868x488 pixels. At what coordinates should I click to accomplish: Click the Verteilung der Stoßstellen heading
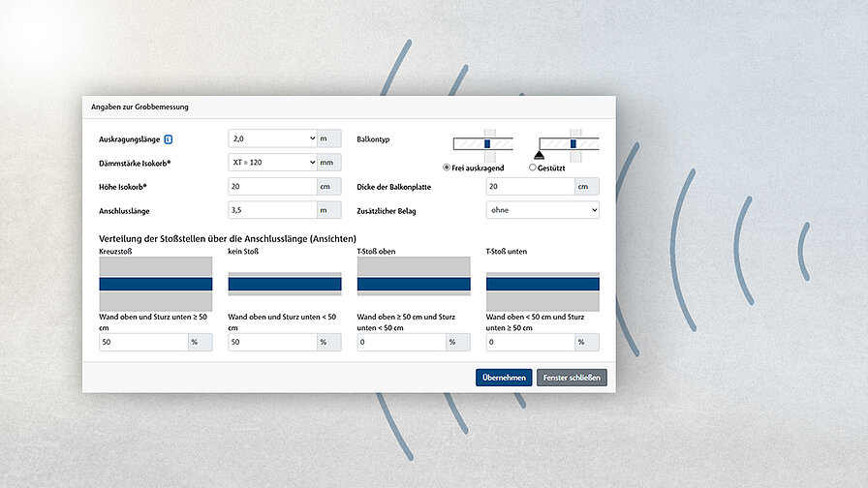(x=228, y=239)
